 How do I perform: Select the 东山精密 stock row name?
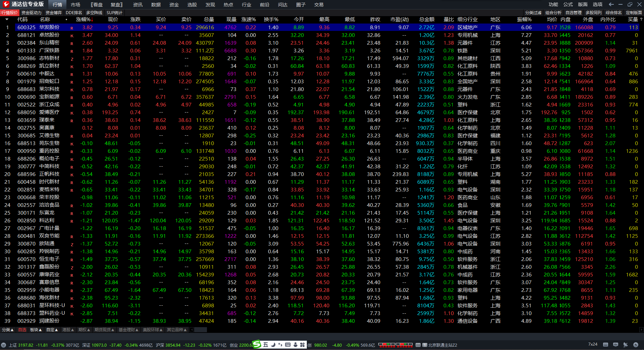pos(49,43)
